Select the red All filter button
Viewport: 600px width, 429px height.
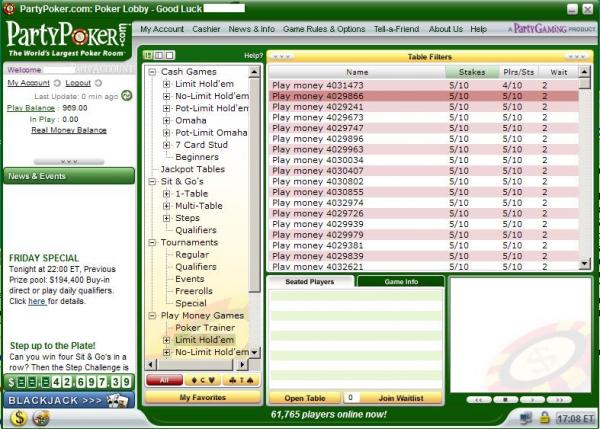(x=165, y=380)
